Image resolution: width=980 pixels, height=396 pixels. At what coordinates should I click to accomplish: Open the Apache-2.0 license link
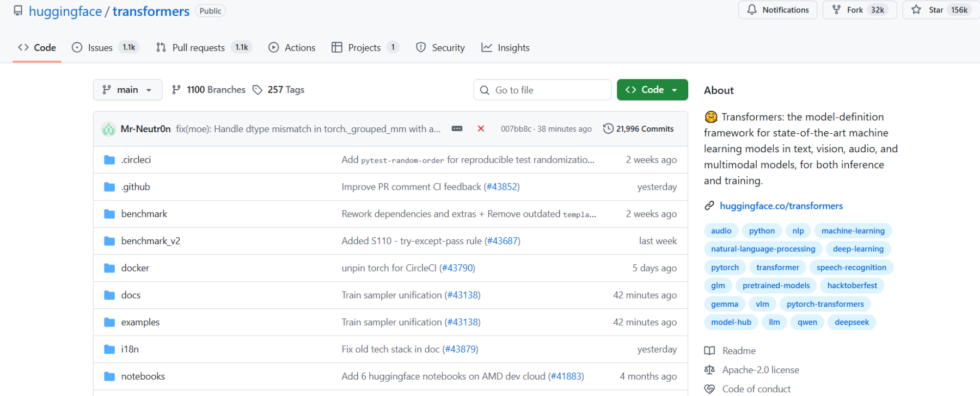point(760,370)
